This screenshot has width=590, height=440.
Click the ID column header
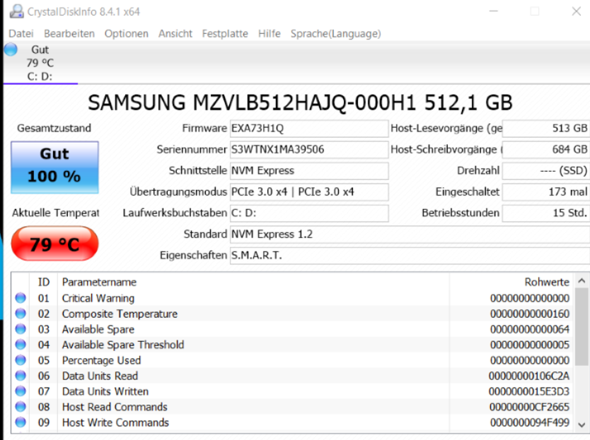point(44,282)
